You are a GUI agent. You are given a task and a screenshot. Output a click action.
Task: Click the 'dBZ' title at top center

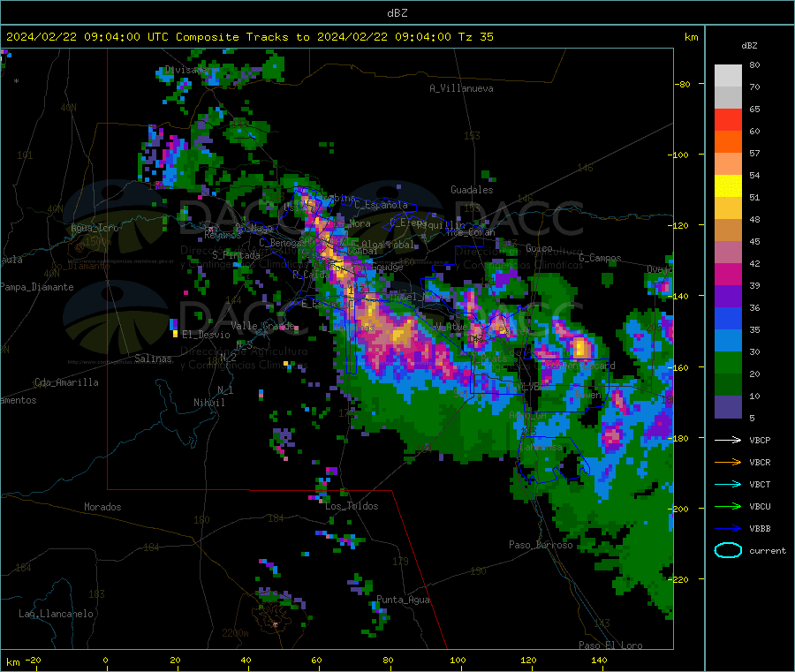coord(397,13)
